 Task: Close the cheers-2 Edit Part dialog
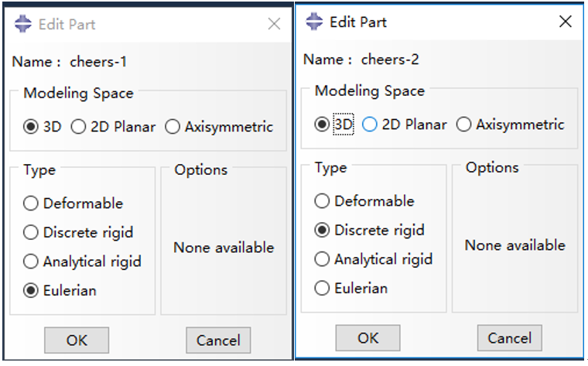coord(565,22)
